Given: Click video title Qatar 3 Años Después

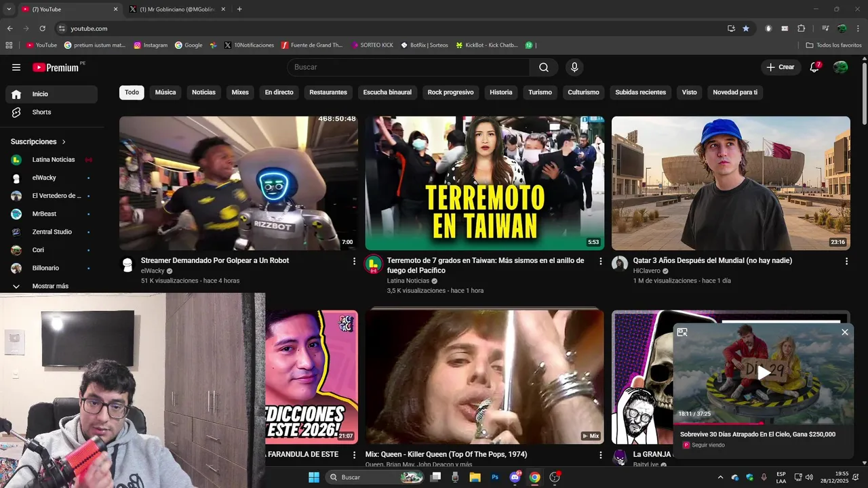Looking at the screenshot, I should (x=713, y=260).
